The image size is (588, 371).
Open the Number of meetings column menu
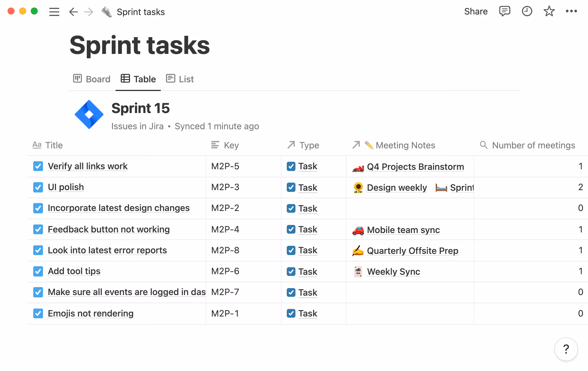pyautogui.click(x=534, y=145)
